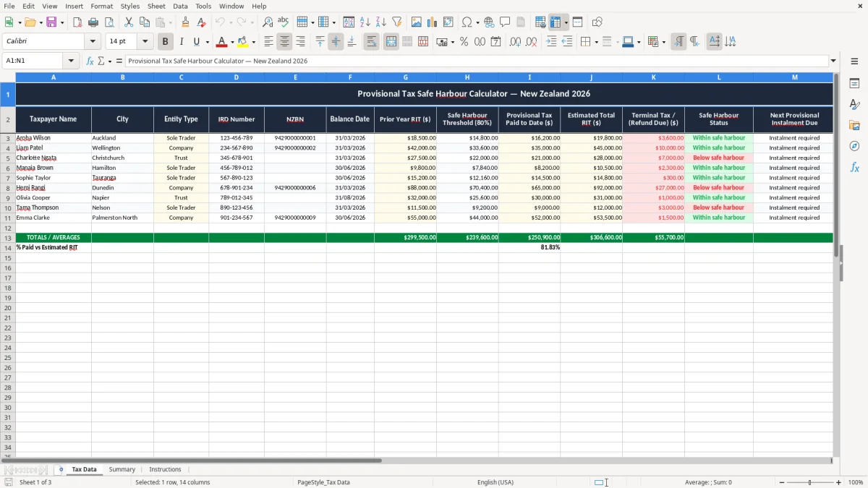This screenshot has height=488, width=868.
Task: Expand the Formula Bar
Action: tap(833, 61)
